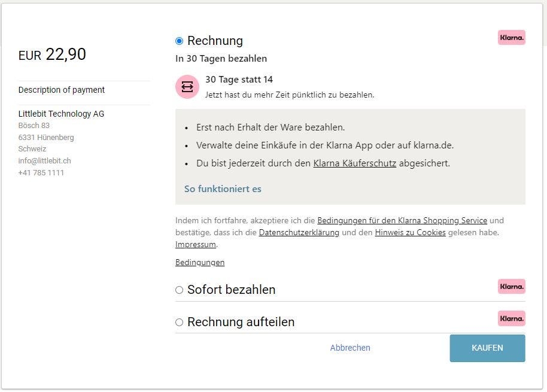Open the Impressum link
The height and width of the screenshot is (392, 547).
point(196,244)
